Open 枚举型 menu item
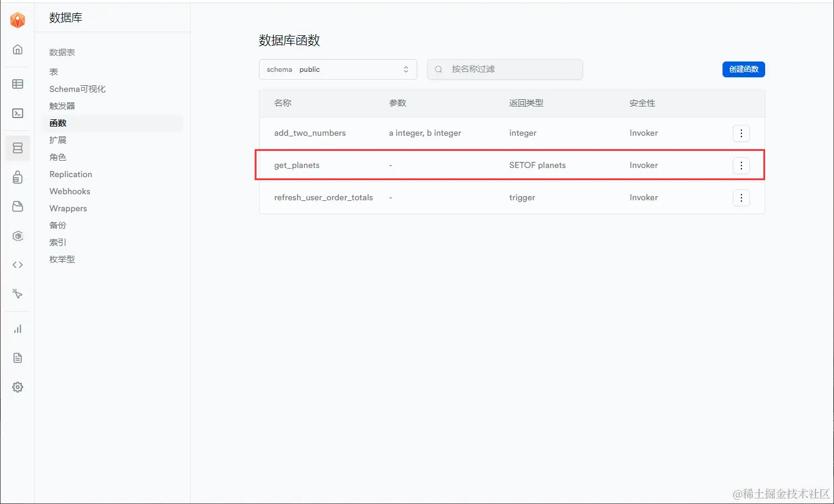Viewport: 834px width, 504px height. 62,259
